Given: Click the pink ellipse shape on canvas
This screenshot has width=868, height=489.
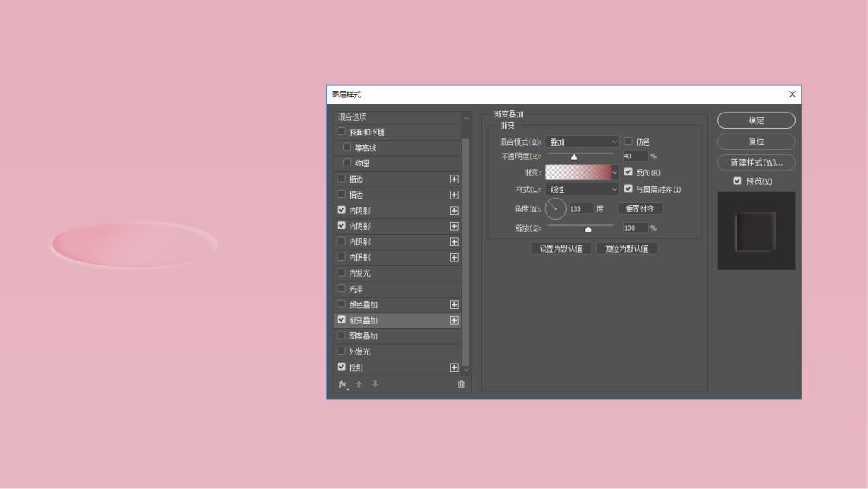Looking at the screenshot, I should tap(134, 244).
